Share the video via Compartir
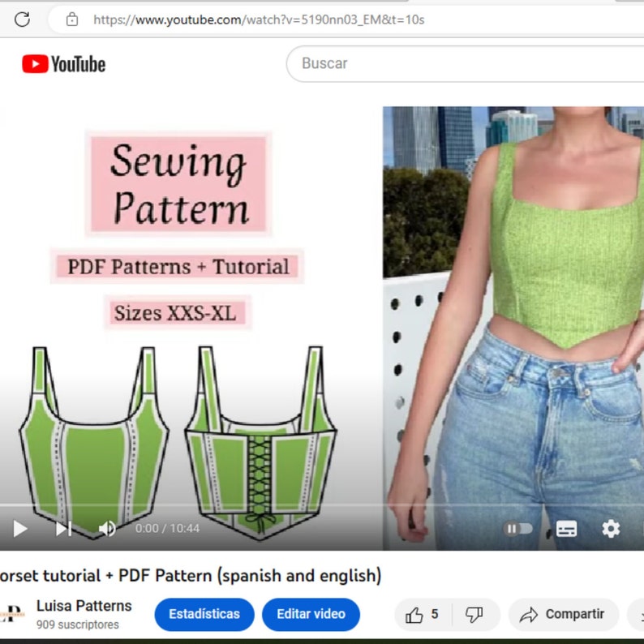 563,615
